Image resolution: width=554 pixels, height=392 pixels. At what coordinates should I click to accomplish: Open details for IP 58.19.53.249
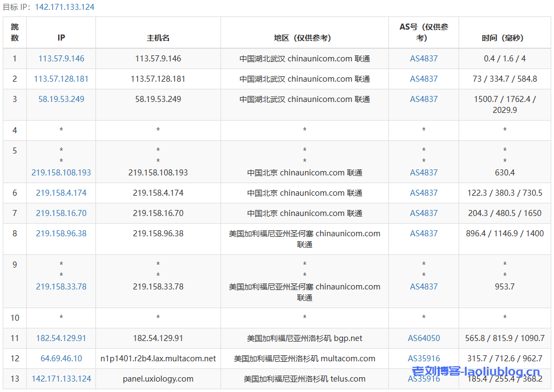61,99
